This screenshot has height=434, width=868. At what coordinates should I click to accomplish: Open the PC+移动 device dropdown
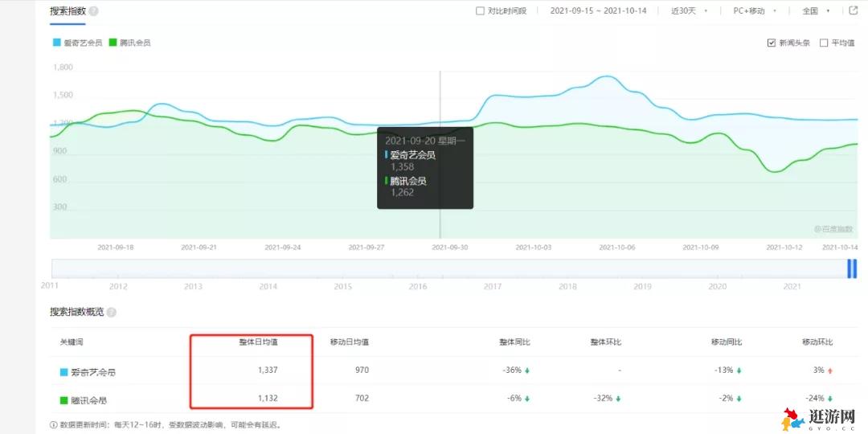coord(755,11)
